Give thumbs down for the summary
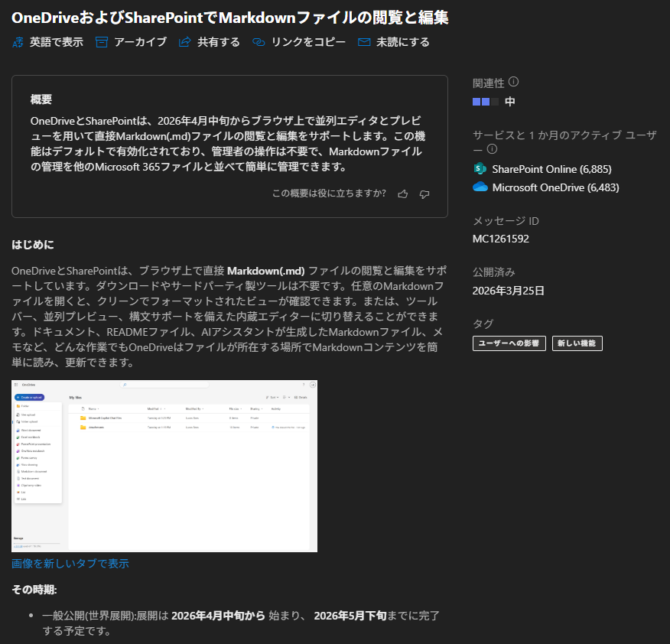The image size is (670, 644). [x=424, y=194]
